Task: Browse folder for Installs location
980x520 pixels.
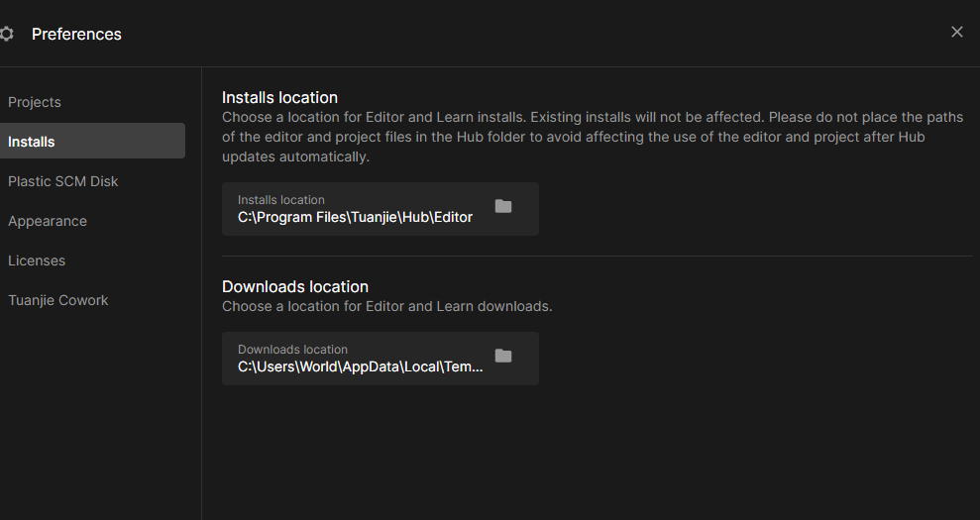Action: coord(503,206)
